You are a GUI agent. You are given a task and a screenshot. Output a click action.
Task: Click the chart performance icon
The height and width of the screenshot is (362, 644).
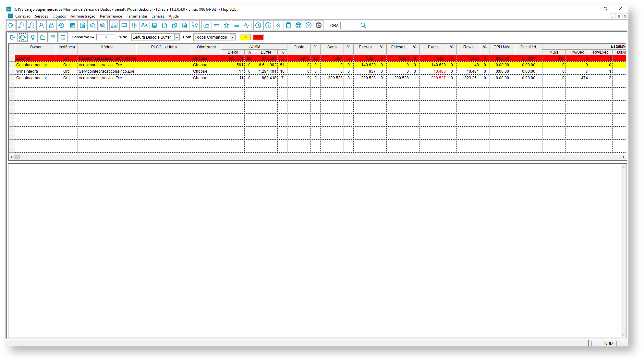[x=206, y=25]
